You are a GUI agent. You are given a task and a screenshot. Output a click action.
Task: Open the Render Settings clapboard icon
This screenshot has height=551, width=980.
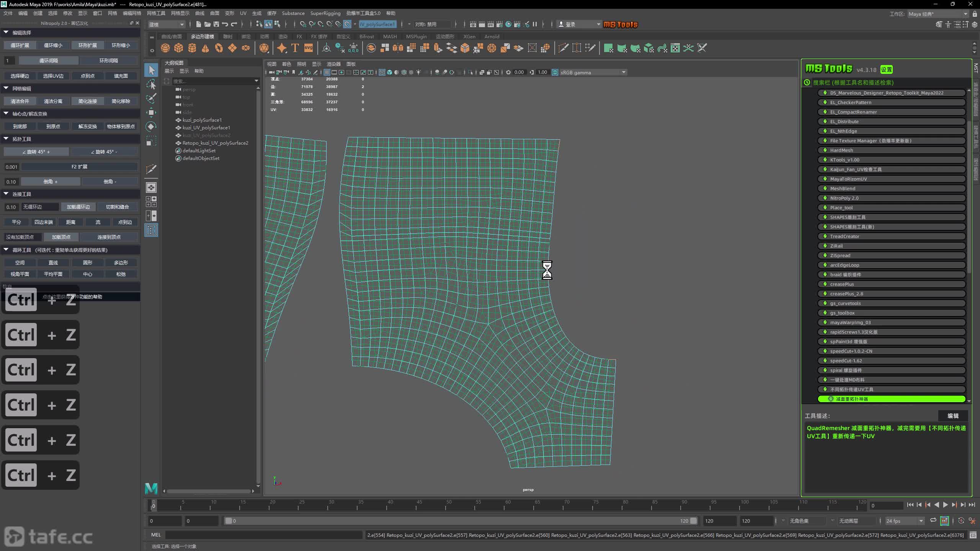pos(500,24)
